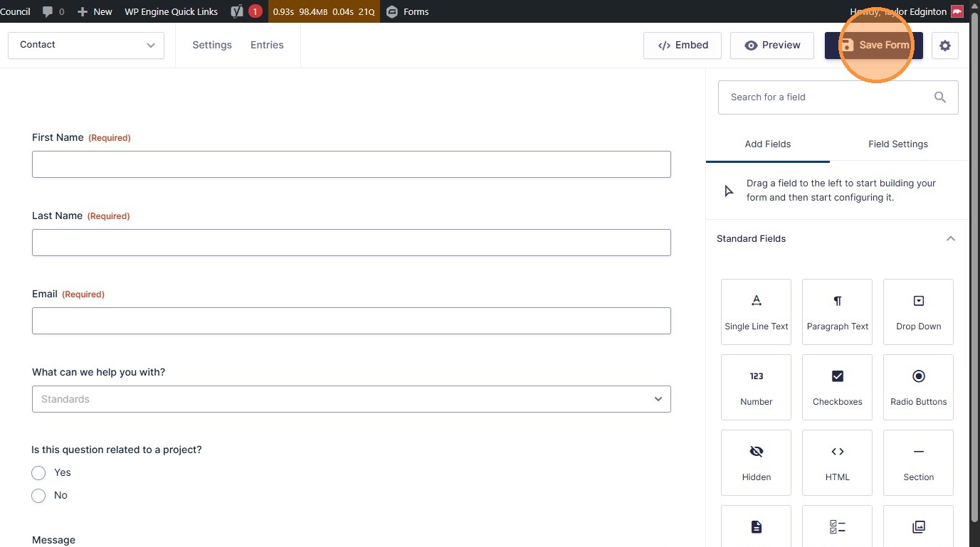The width and height of the screenshot is (980, 547).
Task: Click the "Is this question related to a project?" label
Action: coord(117,450)
